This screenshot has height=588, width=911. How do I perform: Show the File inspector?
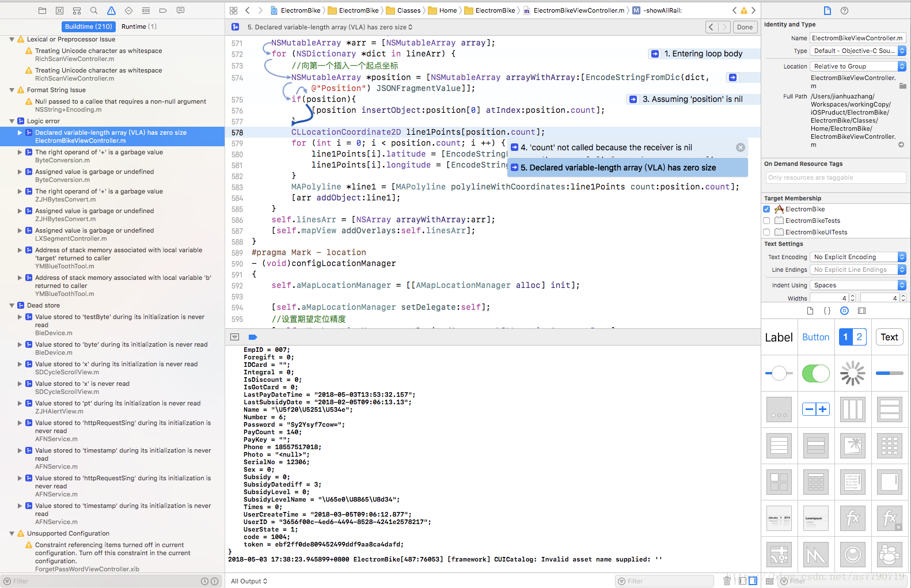tap(828, 10)
